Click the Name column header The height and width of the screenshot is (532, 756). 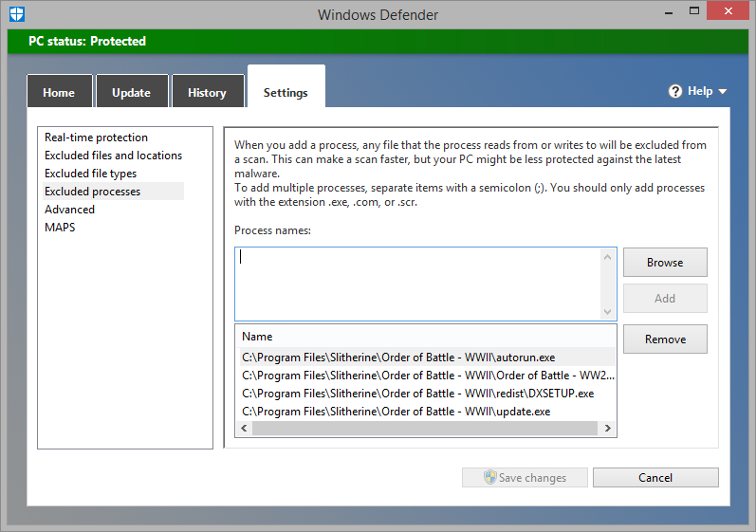click(x=257, y=337)
